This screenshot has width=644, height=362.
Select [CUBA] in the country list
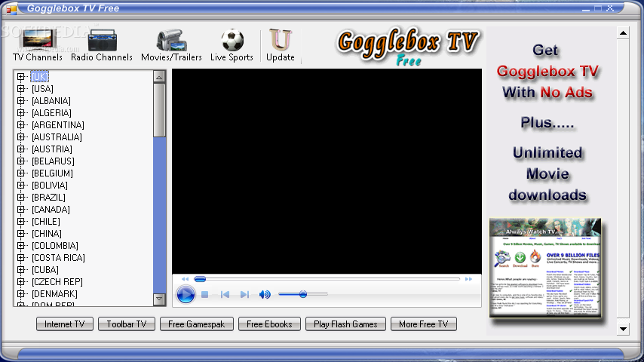(45, 269)
